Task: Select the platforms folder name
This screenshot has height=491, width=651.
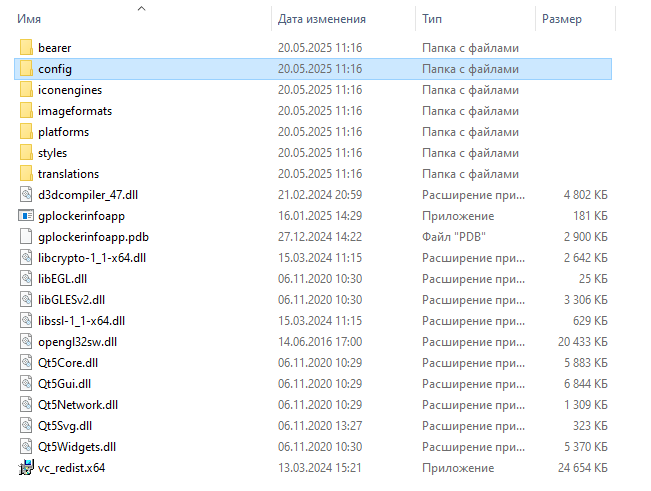Action: 64,132
